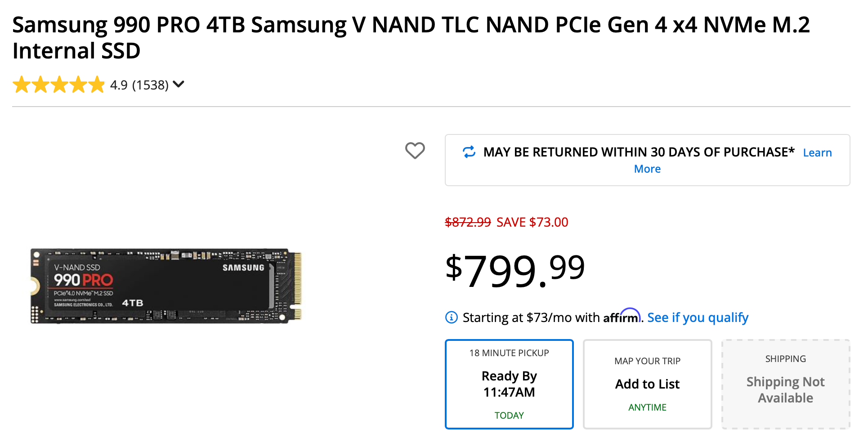Click the Affirm logo

(x=622, y=317)
